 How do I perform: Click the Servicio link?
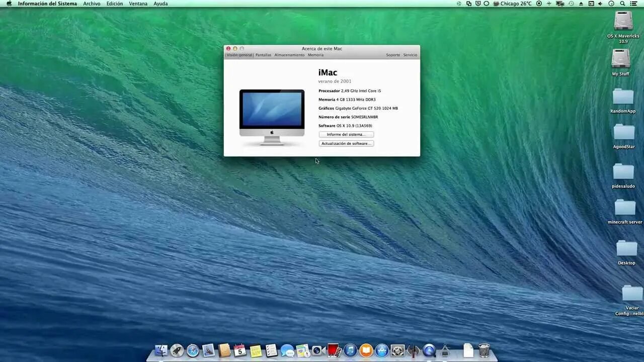click(410, 55)
